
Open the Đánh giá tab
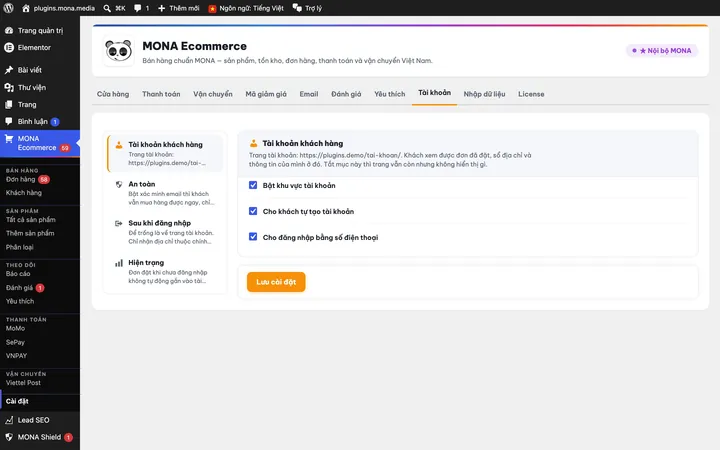click(x=346, y=94)
